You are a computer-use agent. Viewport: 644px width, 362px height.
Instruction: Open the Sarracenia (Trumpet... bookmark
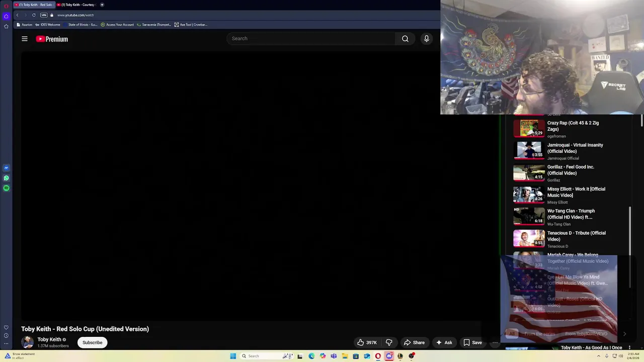(154, 25)
